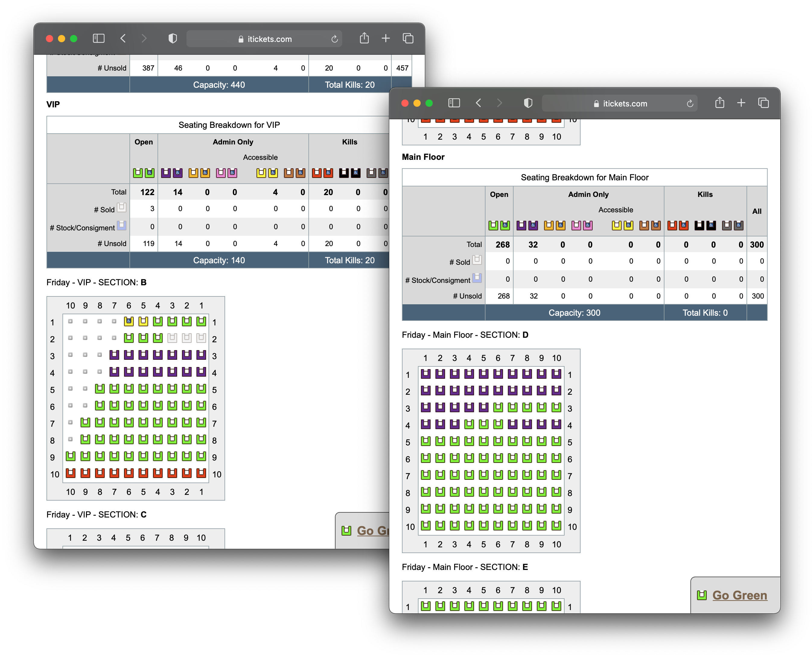Click 'Friday - Main Floor - SECTION: E' label
The width and height of the screenshot is (812, 655).
(x=465, y=567)
